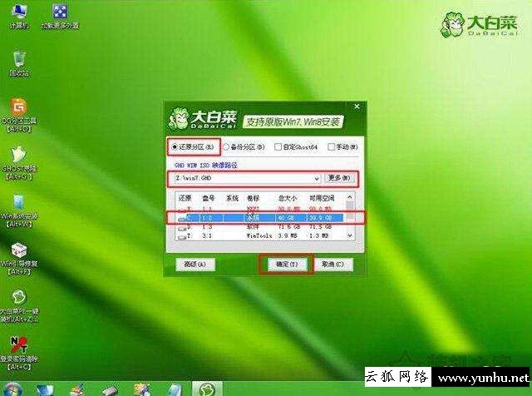This screenshot has height=396, width=532.
Task: Select the first partition row 1:1
Action: point(260,209)
